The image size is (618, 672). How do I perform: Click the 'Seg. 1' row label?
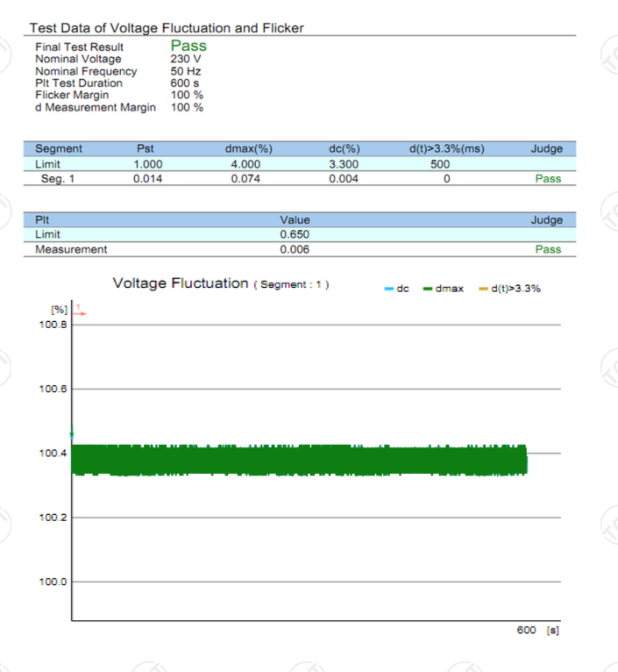pyautogui.click(x=58, y=179)
